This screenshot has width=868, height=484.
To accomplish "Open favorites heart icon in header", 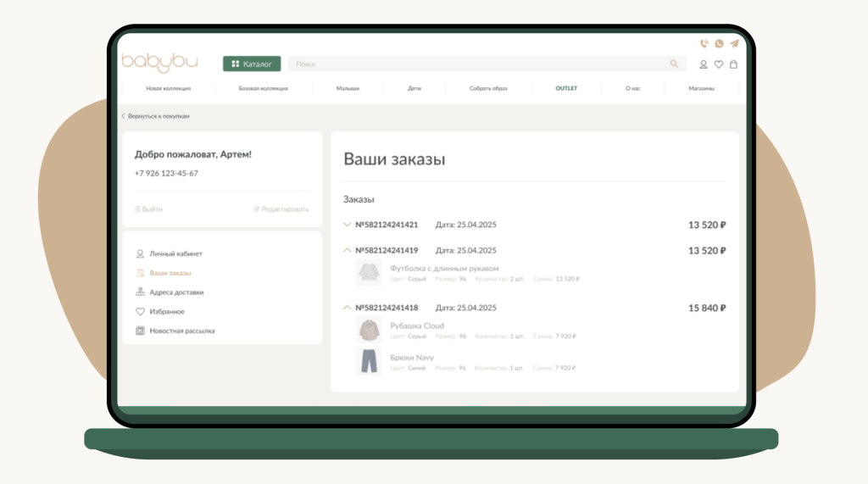I will [x=719, y=64].
